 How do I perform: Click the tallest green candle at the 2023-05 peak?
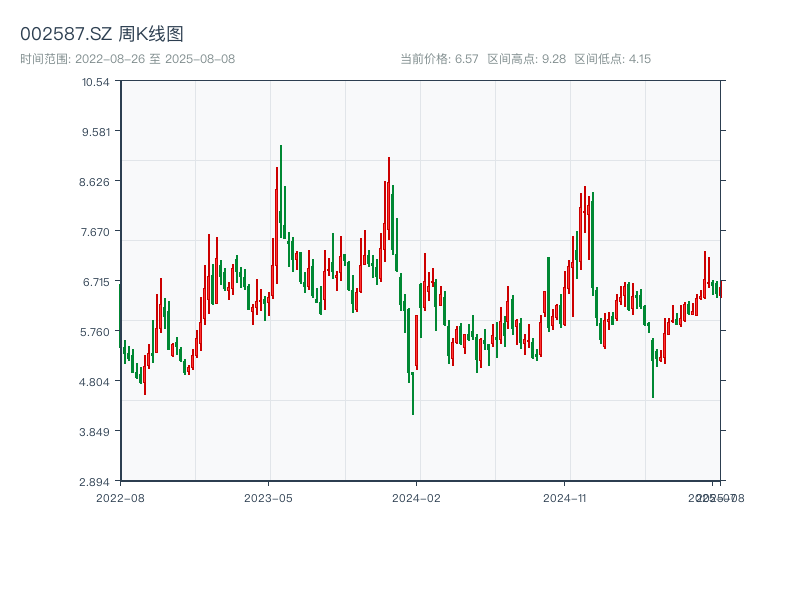click(x=281, y=191)
